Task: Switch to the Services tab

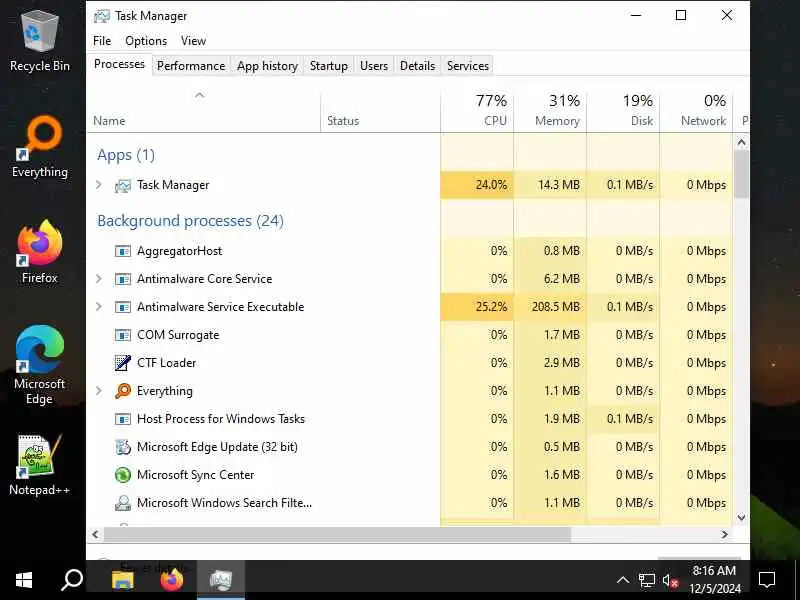Action: [x=468, y=66]
